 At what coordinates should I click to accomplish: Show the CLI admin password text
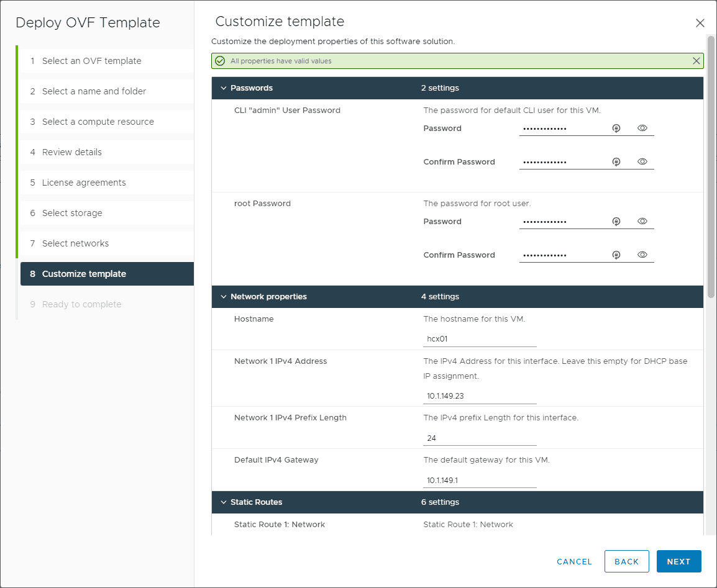click(642, 128)
